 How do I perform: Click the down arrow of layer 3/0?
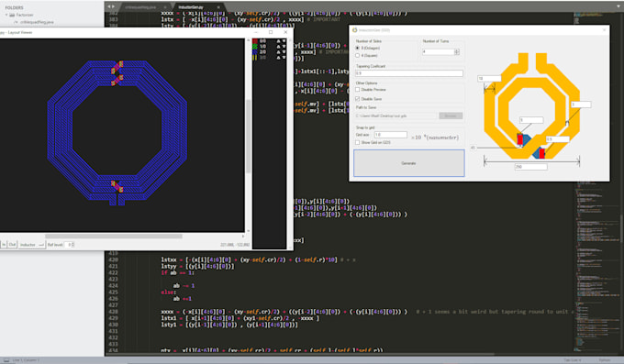click(284, 58)
